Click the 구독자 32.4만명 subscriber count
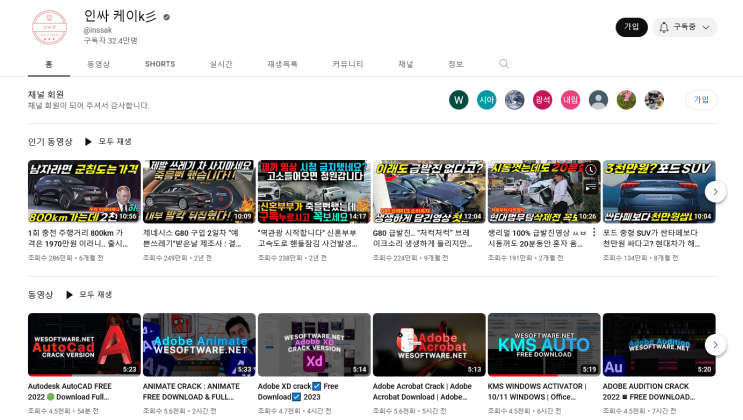Screen dimensions: 743x420 click(110, 41)
